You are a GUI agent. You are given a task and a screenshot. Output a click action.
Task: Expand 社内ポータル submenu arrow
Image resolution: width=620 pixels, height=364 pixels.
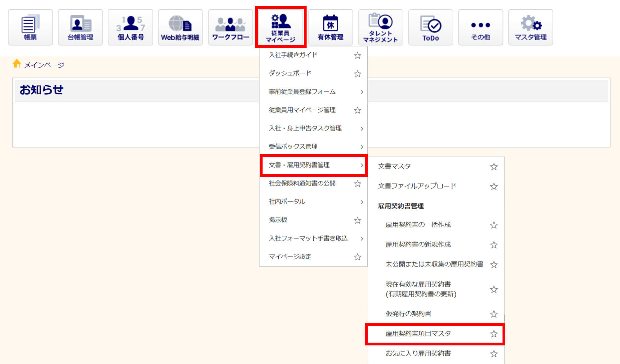pos(361,202)
